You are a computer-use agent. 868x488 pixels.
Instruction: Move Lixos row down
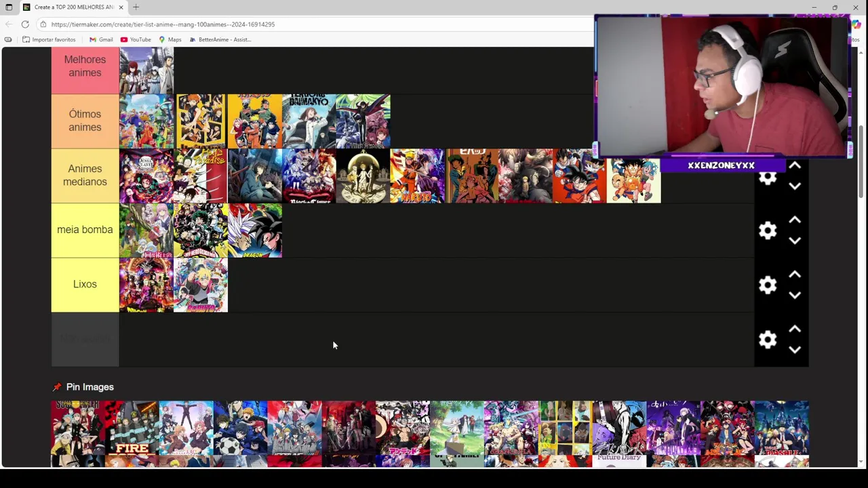[795, 295]
